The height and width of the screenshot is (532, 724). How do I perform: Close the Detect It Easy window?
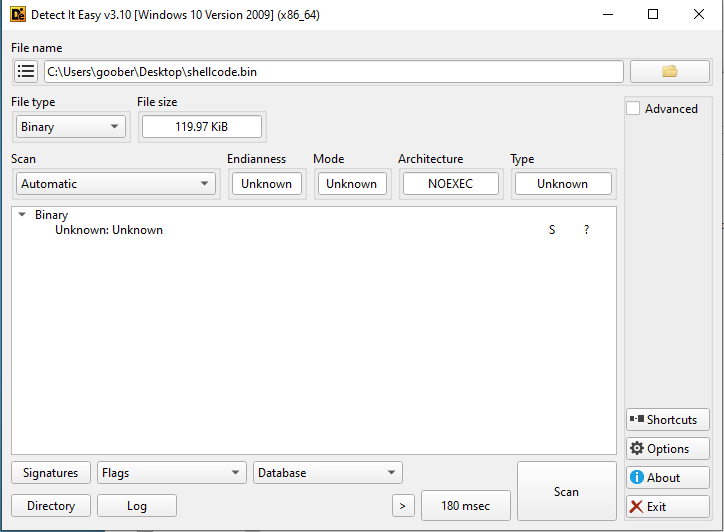tap(699, 14)
